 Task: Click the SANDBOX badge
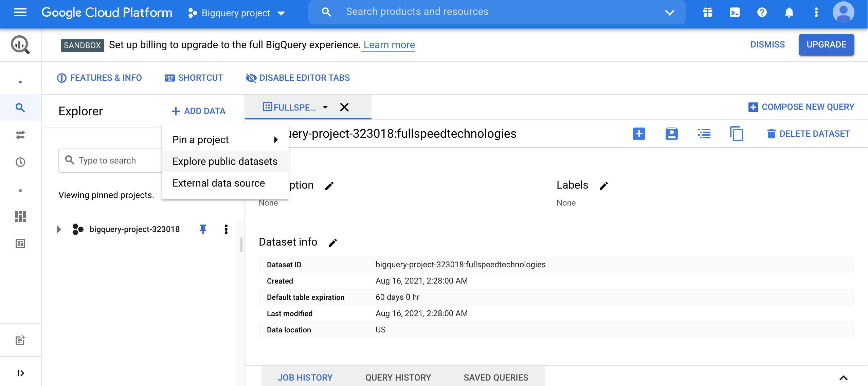(82, 45)
